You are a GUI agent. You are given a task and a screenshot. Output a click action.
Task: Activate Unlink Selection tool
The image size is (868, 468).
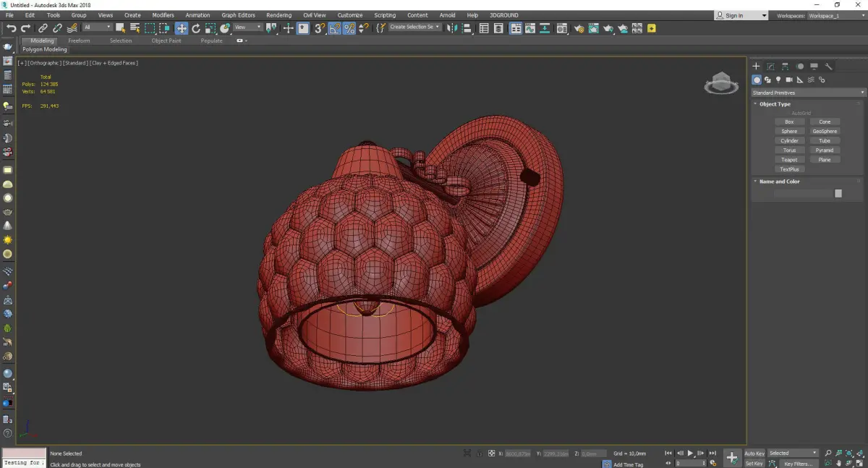58,28
